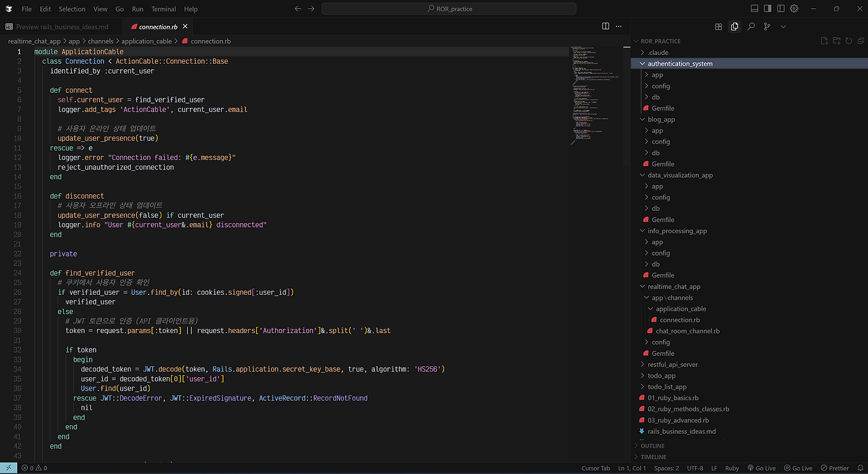
Task: Open the Terminal menu
Action: point(163,9)
